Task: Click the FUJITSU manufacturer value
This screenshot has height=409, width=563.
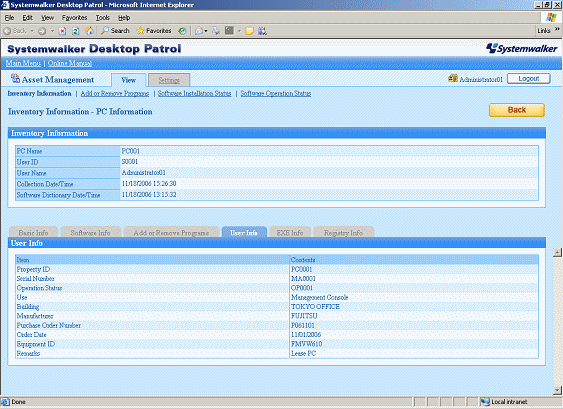Action: click(304, 316)
